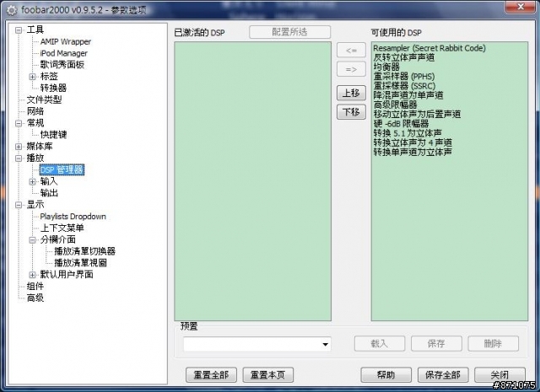Open the 输出 settings page

[49, 193]
